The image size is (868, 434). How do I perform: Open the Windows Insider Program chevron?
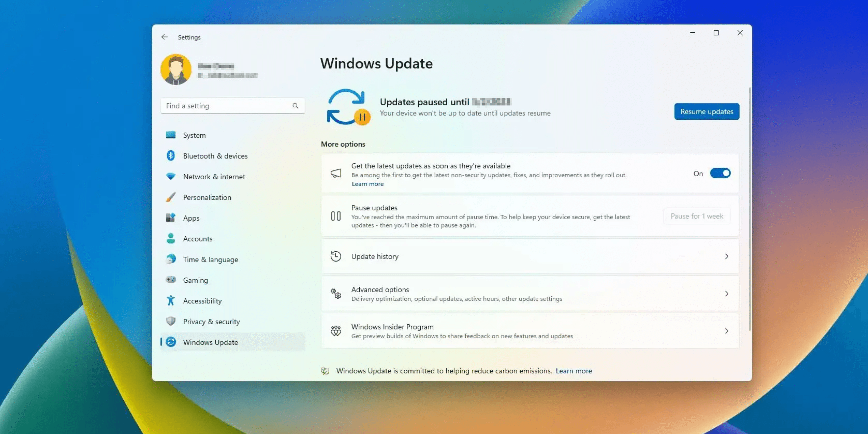click(727, 331)
